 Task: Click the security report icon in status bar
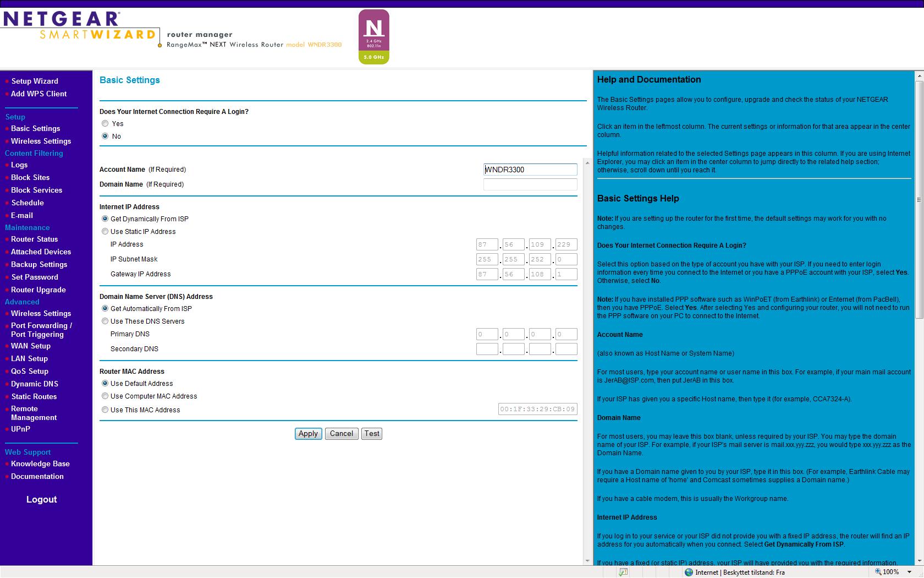(x=623, y=572)
